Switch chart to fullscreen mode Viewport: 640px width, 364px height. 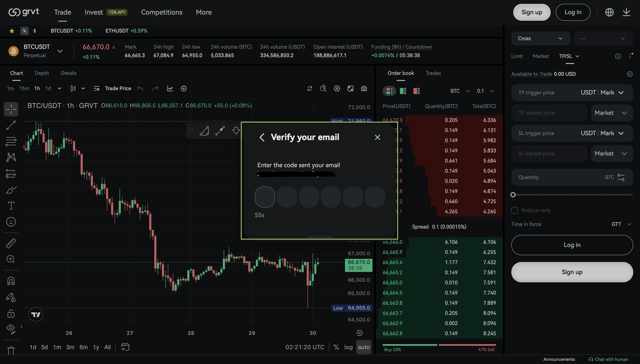[350, 88]
